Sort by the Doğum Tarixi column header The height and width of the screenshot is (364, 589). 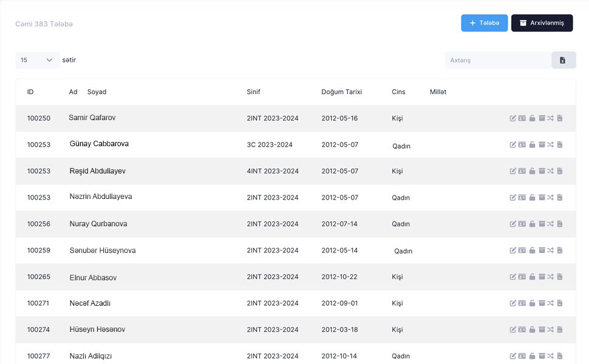point(341,92)
